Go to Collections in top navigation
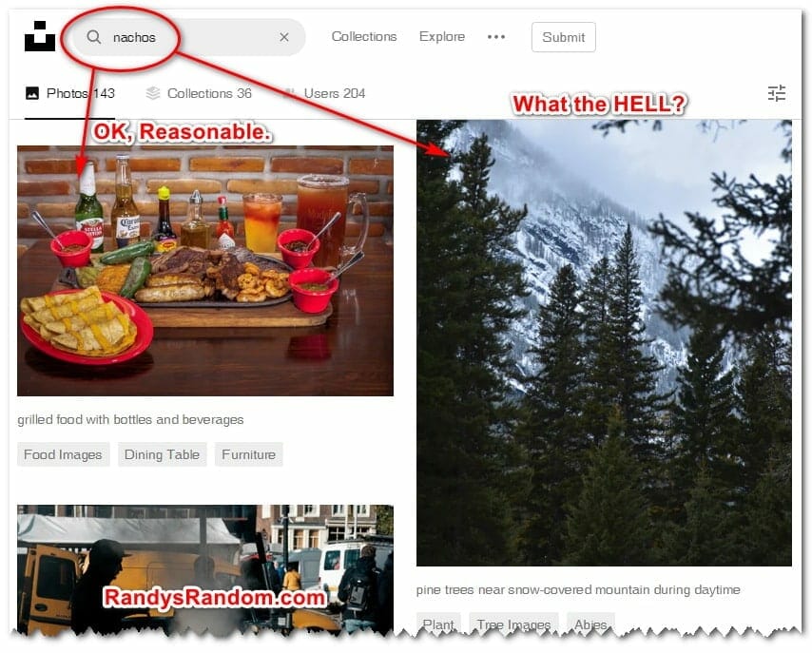Image resolution: width=812 pixels, height=653 pixels. click(364, 37)
